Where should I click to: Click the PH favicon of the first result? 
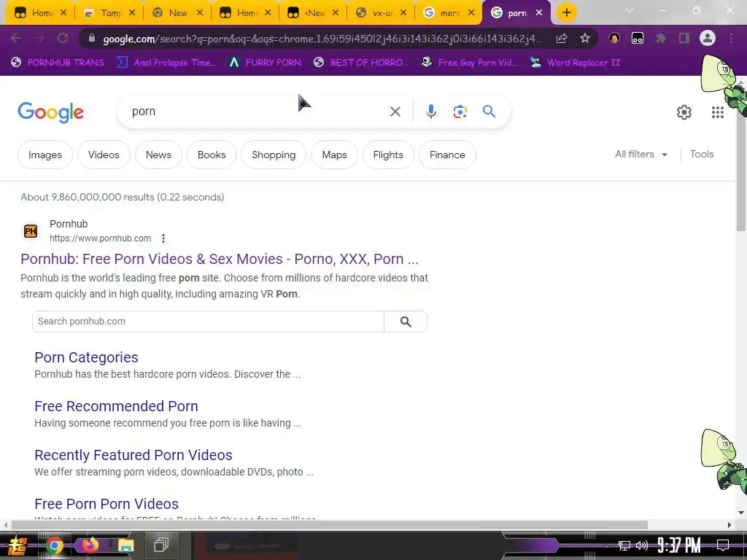[31, 231]
